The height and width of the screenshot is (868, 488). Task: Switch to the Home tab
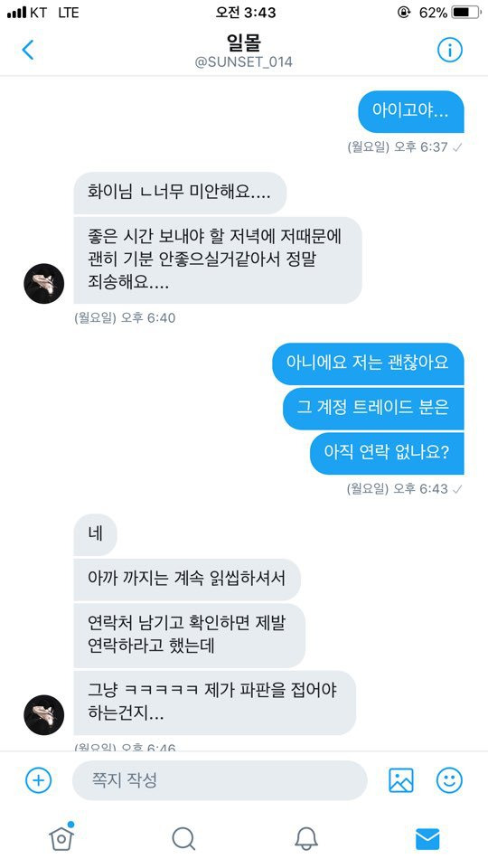[61, 837]
